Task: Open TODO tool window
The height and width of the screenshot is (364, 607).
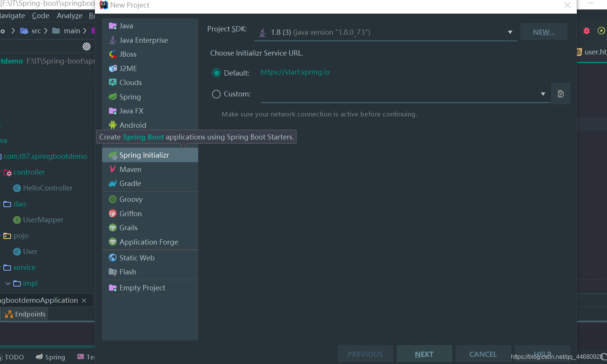Action: [12, 357]
